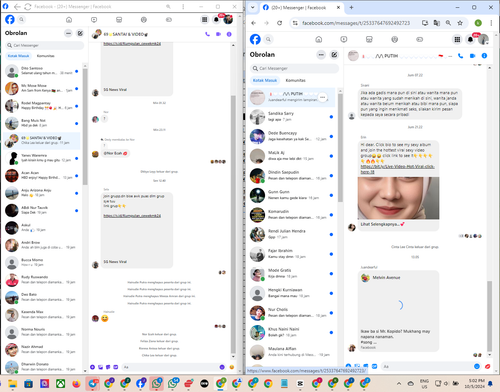Open the menu grid in left Facebook window
The width and height of the screenshot is (500, 392).
[204, 20]
